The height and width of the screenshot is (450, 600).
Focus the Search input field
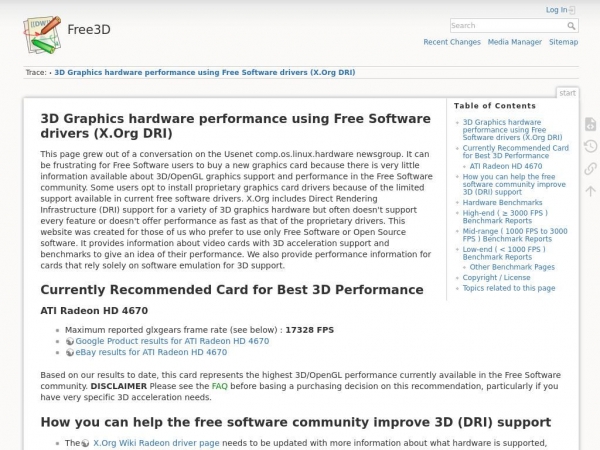point(514,26)
